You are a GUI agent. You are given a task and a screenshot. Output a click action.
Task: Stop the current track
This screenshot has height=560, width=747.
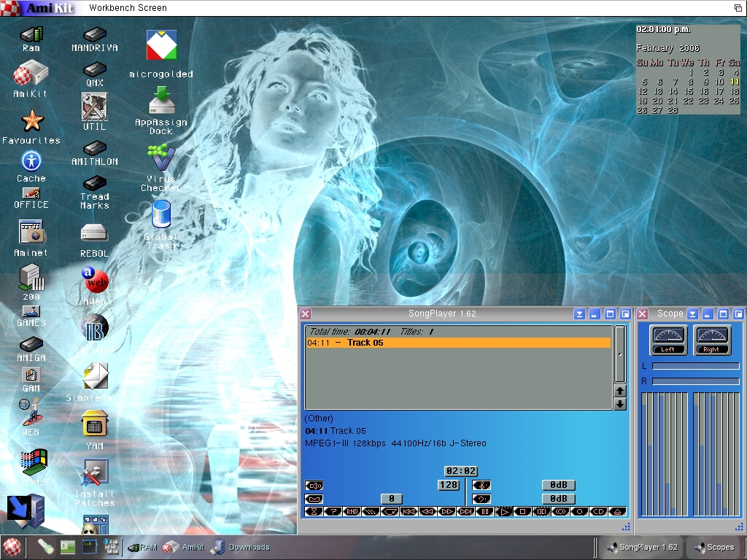(x=522, y=512)
